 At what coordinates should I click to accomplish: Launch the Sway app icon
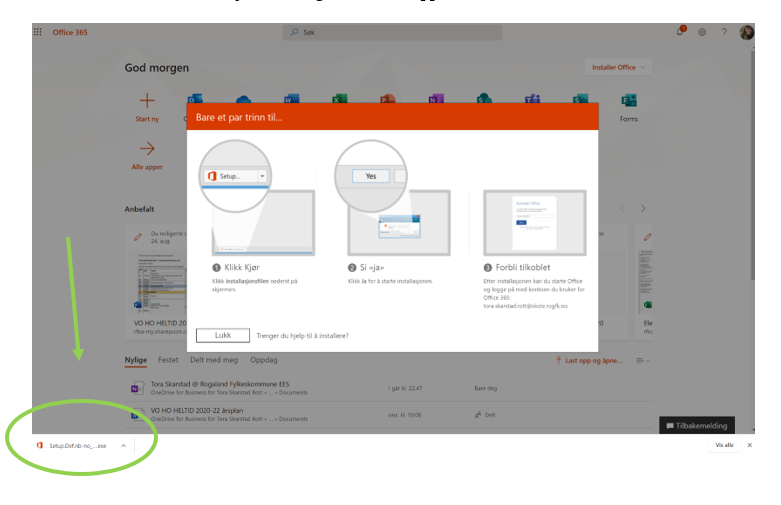pos(580,99)
